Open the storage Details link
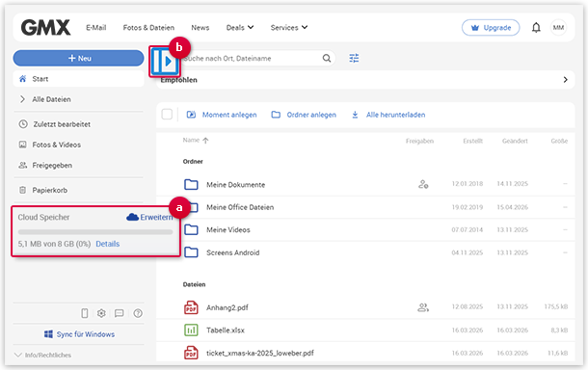 pyautogui.click(x=108, y=244)
